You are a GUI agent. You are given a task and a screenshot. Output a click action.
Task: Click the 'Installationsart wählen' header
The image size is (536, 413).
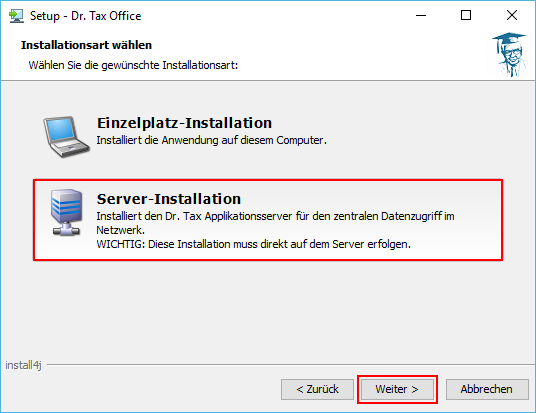(x=86, y=45)
